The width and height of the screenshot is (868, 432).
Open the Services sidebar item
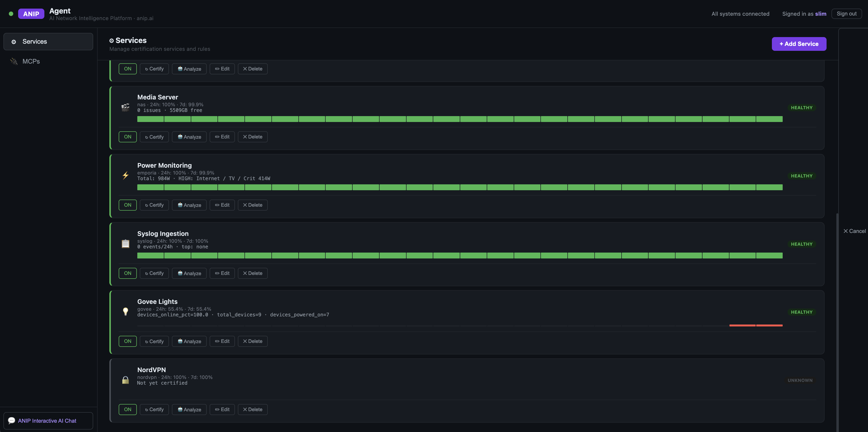[x=48, y=41]
